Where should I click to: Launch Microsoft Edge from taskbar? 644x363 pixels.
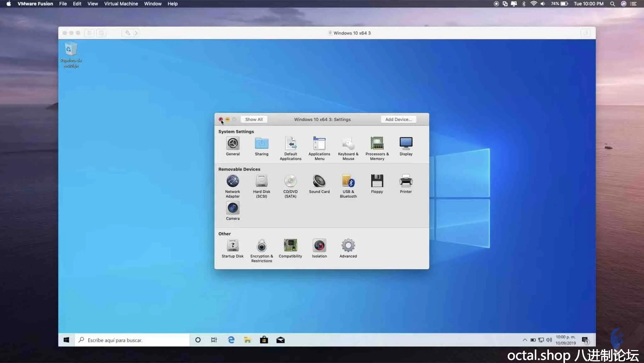point(231,340)
